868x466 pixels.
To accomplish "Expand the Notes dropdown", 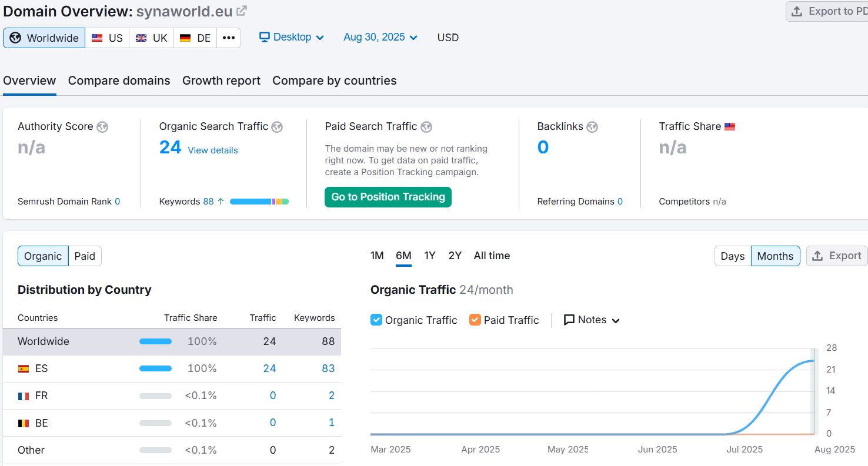I will pyautogui.click(x=592, y=320).
